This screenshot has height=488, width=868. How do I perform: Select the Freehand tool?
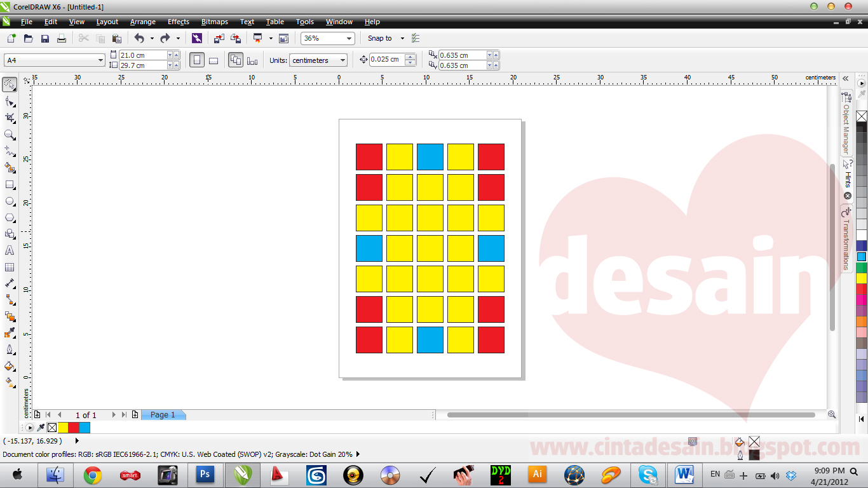10,151
